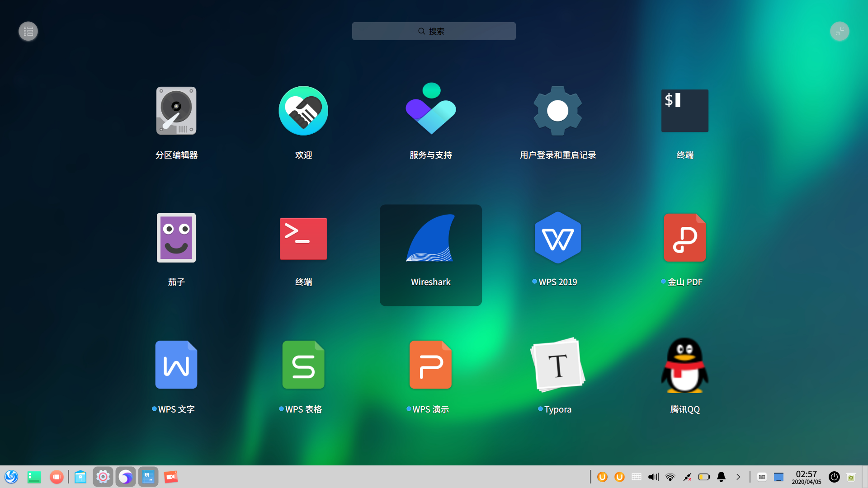Viewport: 868px width, 488px height.
Task: Click the 搜索 search field
Action: [x=434, y=31]
